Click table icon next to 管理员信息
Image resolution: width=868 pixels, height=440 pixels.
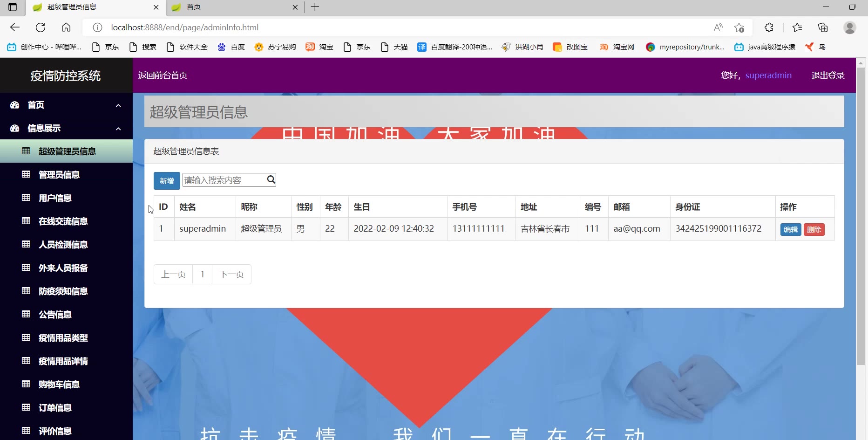click(26, 174)
